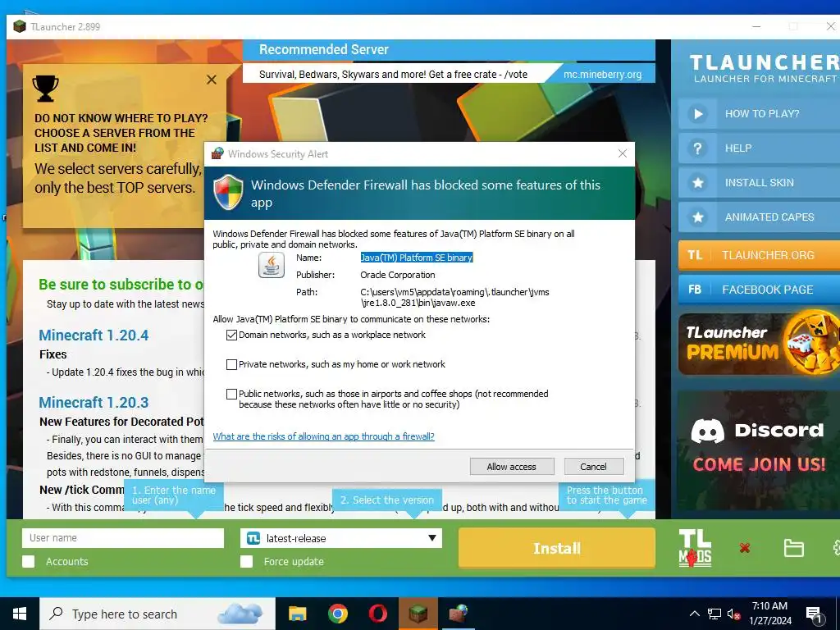Click the star icon beside Install Skin
This screenshot has width=840, height=630.
coord(697,183)
